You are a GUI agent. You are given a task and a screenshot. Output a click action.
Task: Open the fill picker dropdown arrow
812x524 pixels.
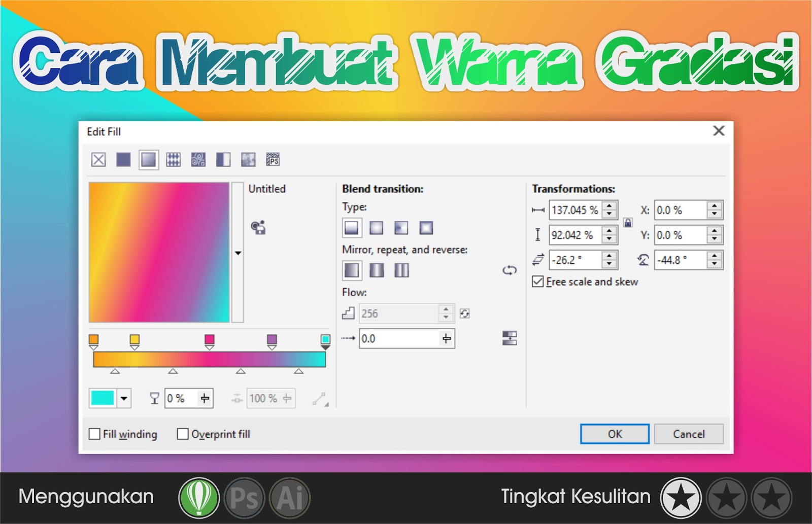[x=238, y=253]
